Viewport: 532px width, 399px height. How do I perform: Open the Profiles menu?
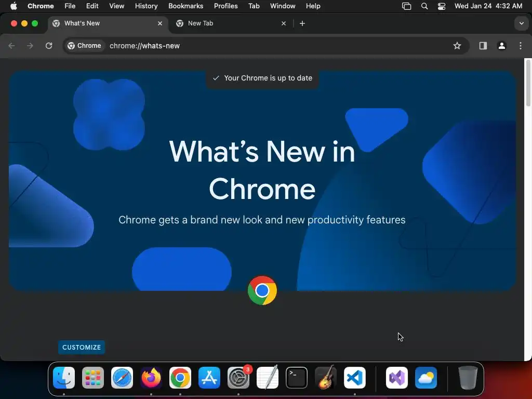(x=225, y=6)
